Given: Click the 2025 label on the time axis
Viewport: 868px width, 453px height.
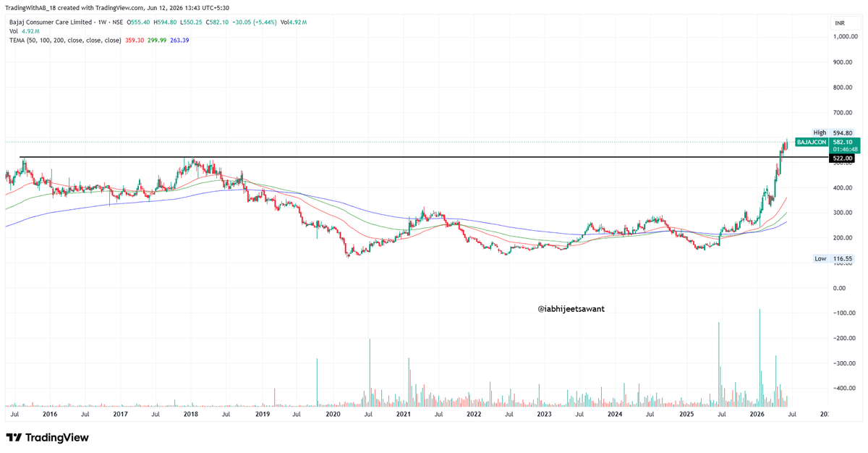Looking at the screenshot, I should 686,415.
